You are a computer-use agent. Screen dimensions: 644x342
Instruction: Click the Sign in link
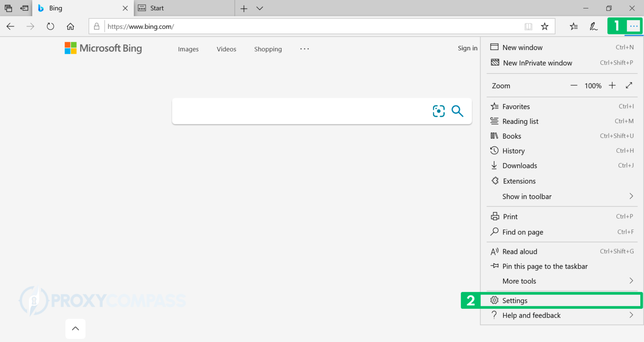click(467, 48)
